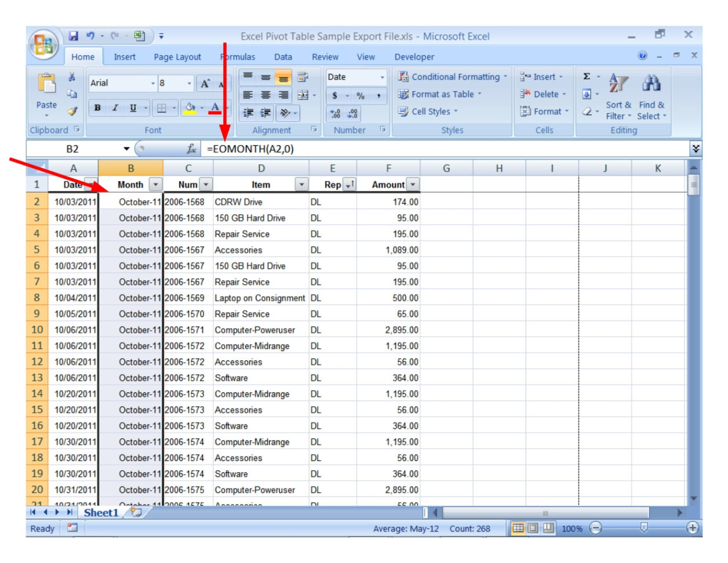Screen dimensions: 728x563
Task: Switch to Page Layout view in status bar
Action: [533, 528]
